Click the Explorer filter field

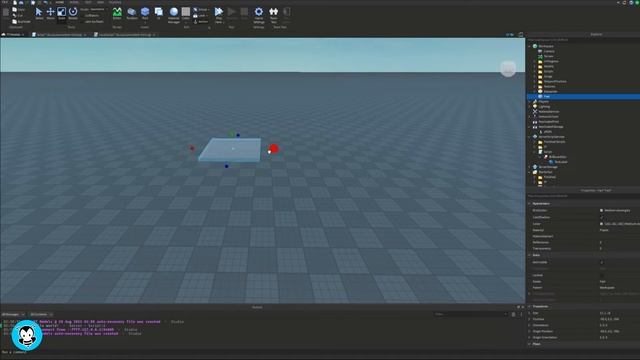pos(583,40)
